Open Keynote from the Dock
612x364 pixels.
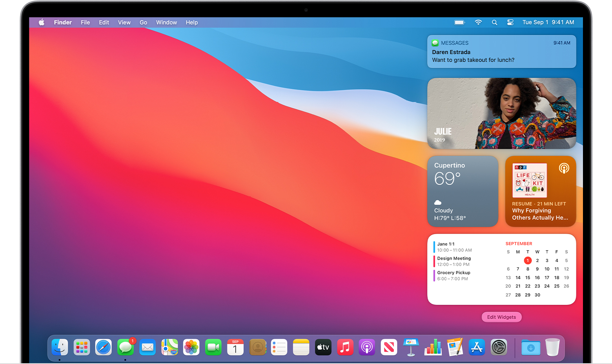411,347
